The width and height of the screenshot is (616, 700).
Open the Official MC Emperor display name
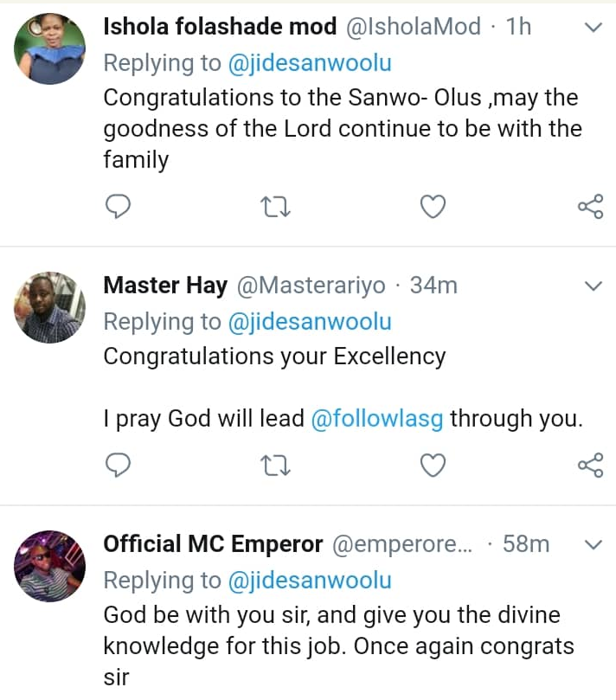pos(213,544)
